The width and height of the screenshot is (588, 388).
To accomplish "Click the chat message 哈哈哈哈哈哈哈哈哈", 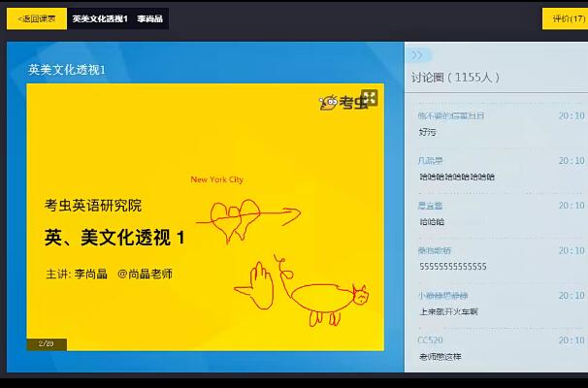I will click(457, 177).
